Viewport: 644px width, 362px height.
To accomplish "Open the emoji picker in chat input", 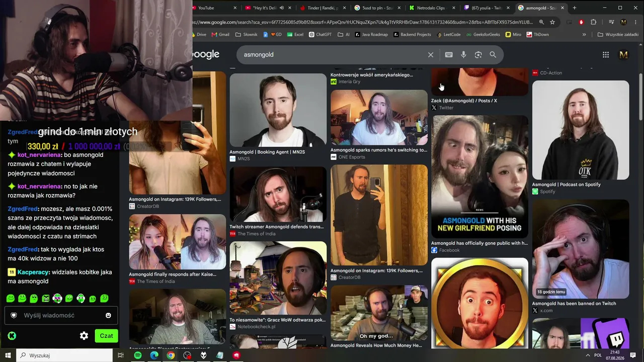I will tap(108, 315).
